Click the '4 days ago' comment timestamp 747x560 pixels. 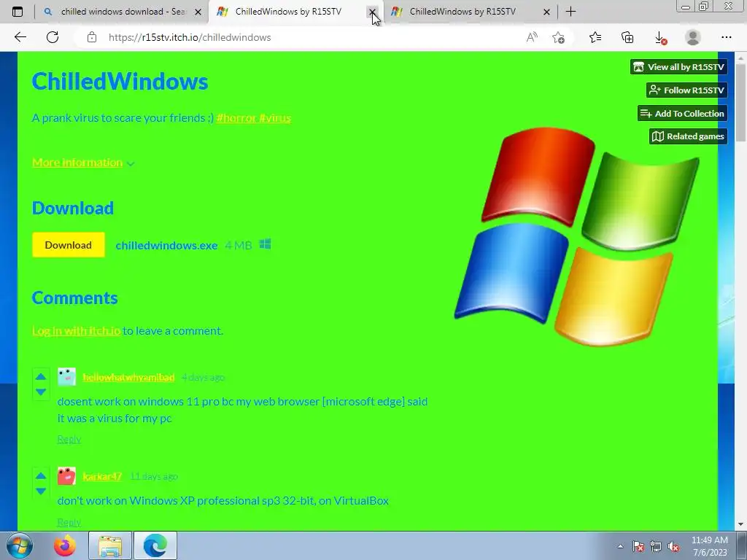coord(203,377)
